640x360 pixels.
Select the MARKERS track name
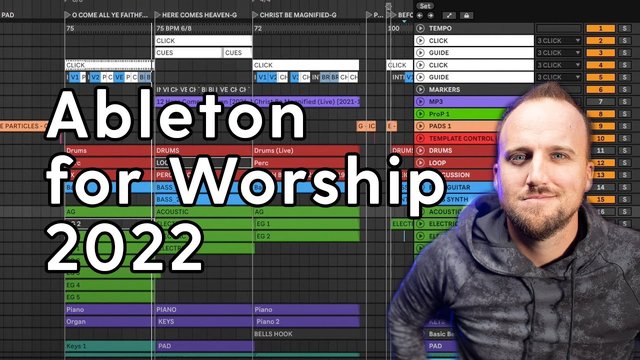click(x=444, y=89)
